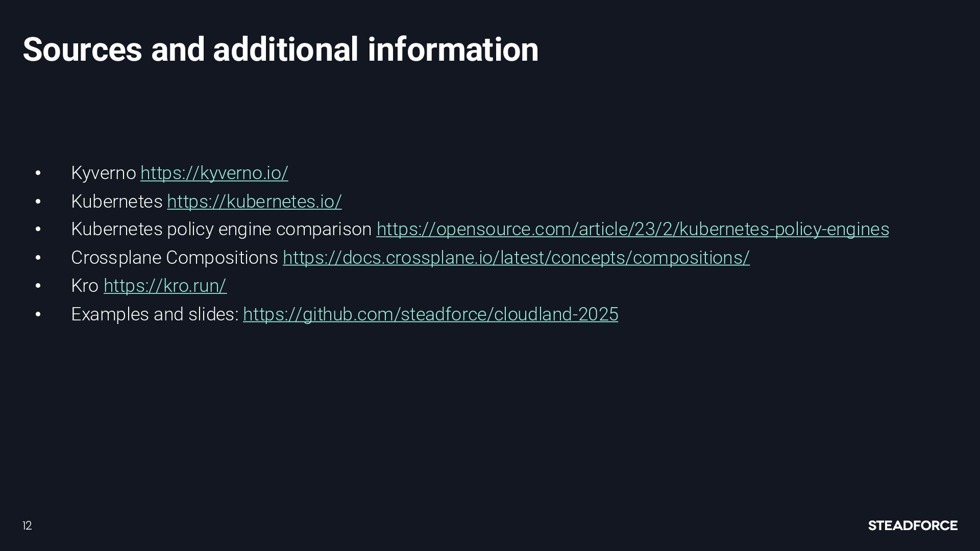The height and width of the screenshot is (551, 980).
Task: Click the 'Kro' label text
Action: (x=85, y=286)
